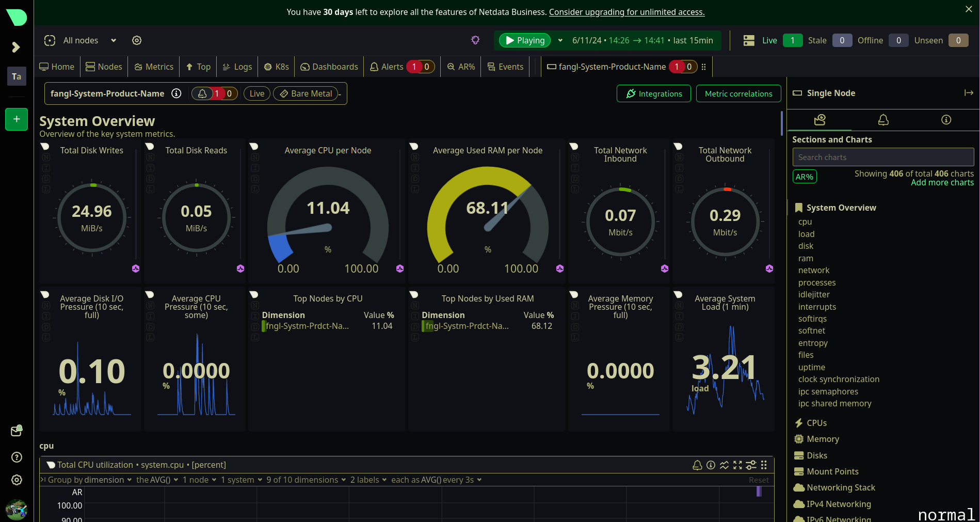Click the Metric correlations button
Viewport: 980px width, 522px height.
coord(738,93)
